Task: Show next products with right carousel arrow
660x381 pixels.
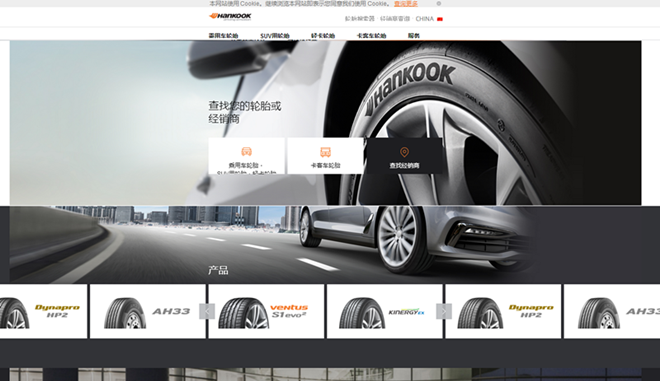Action: (x=444, y=312)
